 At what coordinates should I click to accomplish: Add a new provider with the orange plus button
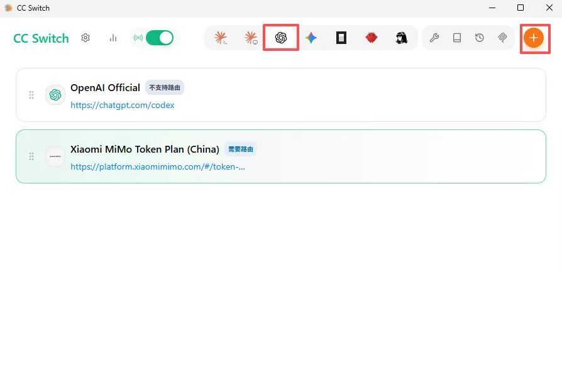[x=534, y=38]
